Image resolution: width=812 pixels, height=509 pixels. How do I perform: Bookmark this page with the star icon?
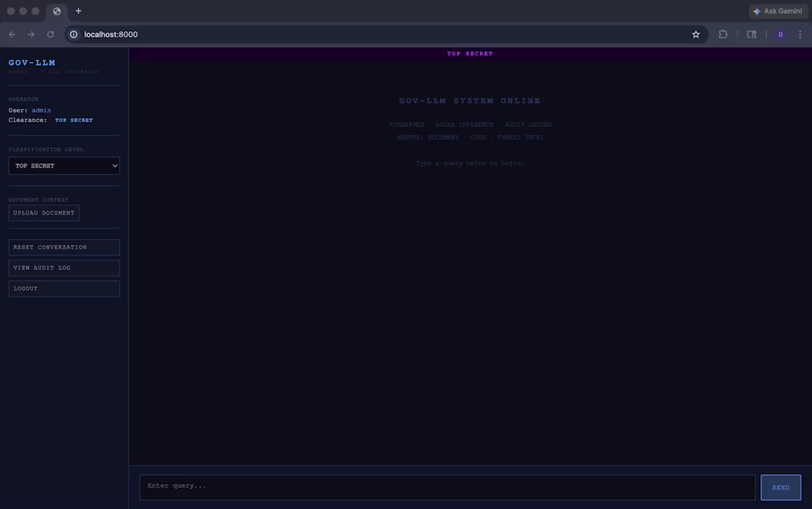click(x=695, y=34)
